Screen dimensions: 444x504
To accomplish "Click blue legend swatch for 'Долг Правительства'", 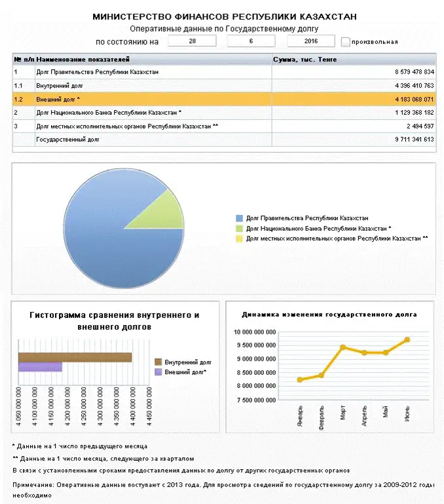I will (239, 218).
